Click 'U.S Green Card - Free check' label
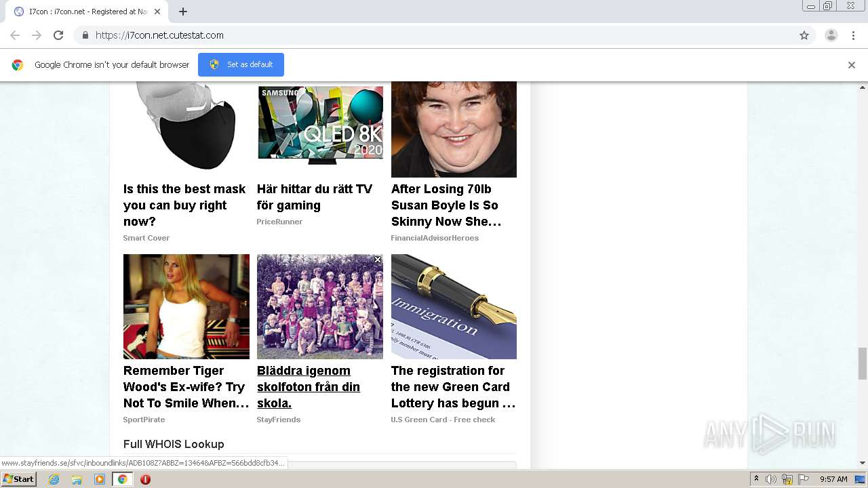 click(443, 420)
